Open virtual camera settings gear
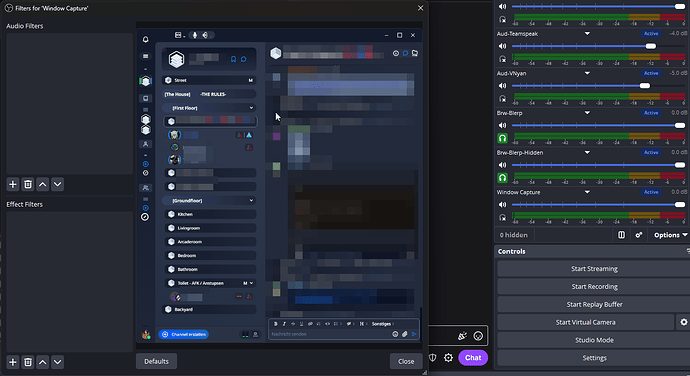Screen dimensions: 690x376 tap(683, 322)
